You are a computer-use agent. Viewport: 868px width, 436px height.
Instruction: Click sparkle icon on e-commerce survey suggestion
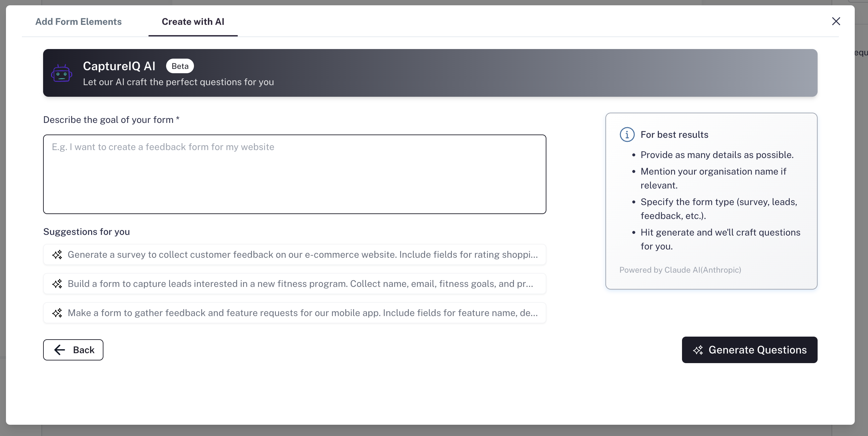57,254
